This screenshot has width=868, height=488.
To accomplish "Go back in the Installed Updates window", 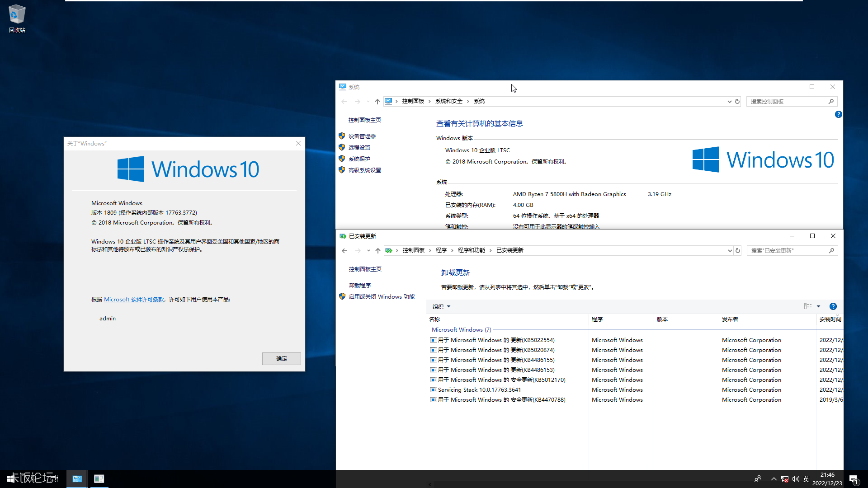I will [344, 251].
